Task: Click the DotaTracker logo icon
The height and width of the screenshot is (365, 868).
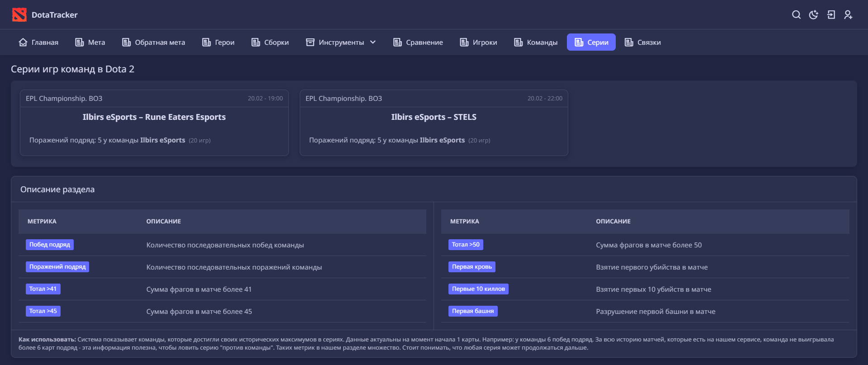Action: 19,15
